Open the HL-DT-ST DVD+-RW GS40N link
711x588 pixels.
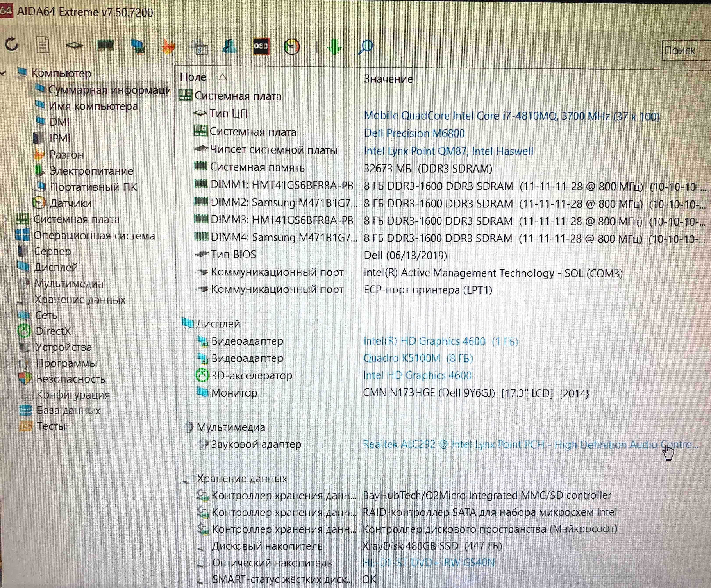(x=428, y=563)
